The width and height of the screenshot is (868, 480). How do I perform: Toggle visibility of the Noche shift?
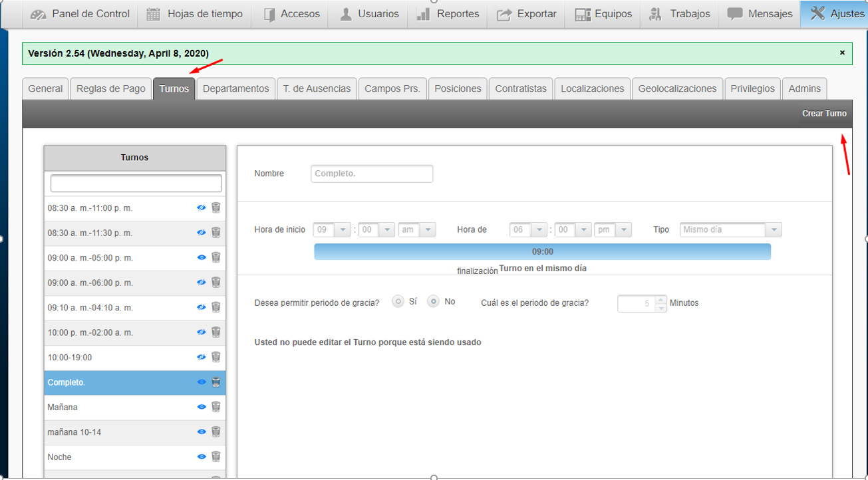202,457
